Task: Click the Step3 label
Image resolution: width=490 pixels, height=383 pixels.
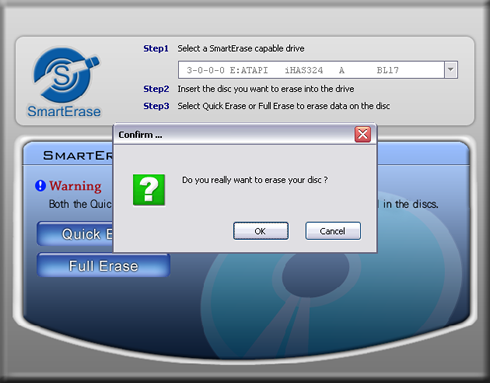Action: [x=156, y=106]
